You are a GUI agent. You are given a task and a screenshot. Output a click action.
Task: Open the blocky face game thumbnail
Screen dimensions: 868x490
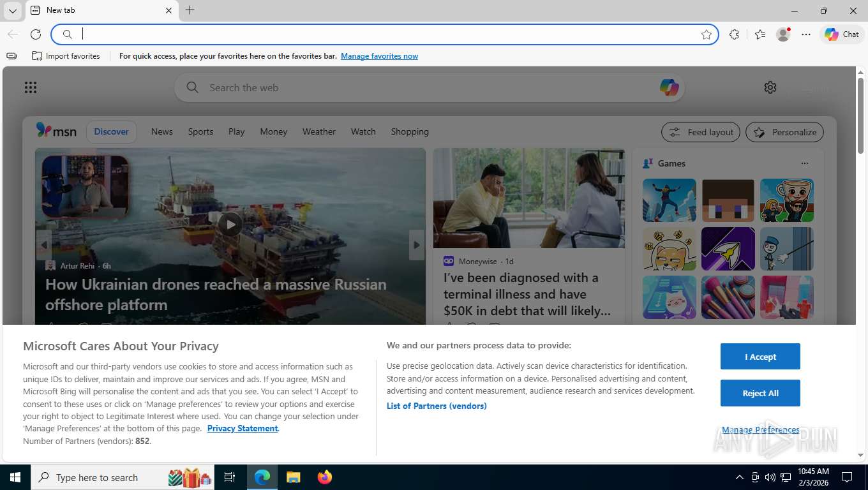coord(728,200)
